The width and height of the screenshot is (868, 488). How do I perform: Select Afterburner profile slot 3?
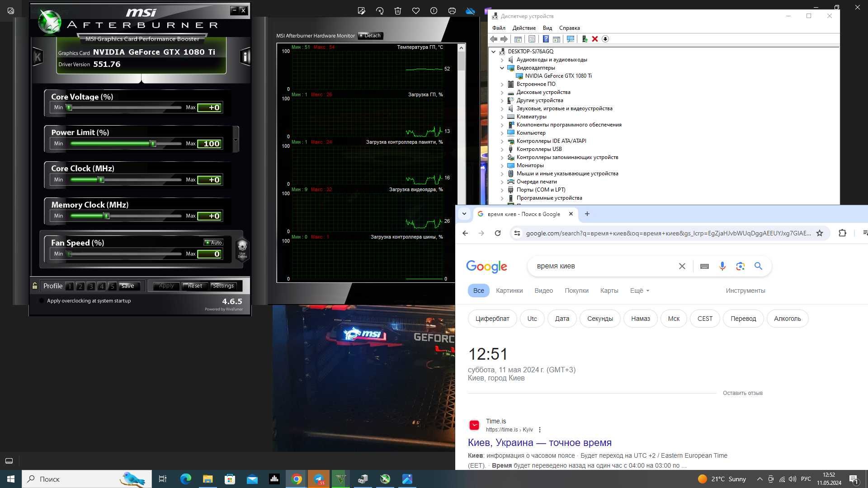coord(91,286)
